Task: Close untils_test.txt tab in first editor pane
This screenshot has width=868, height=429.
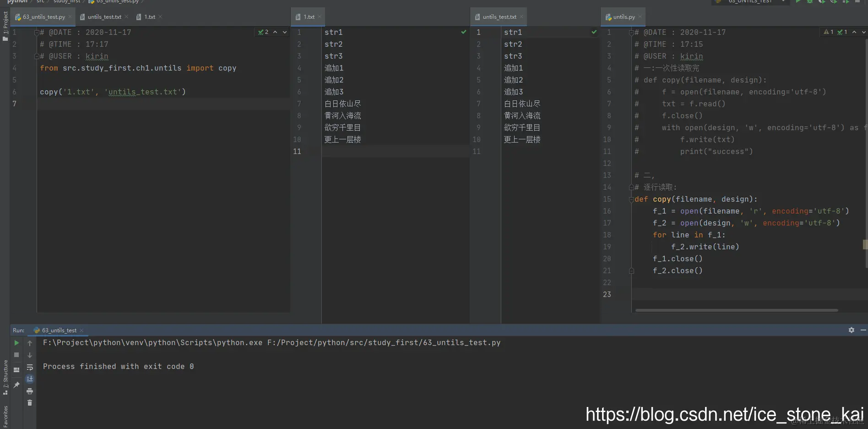Action: pyautogui.click(x=126, y=17)
